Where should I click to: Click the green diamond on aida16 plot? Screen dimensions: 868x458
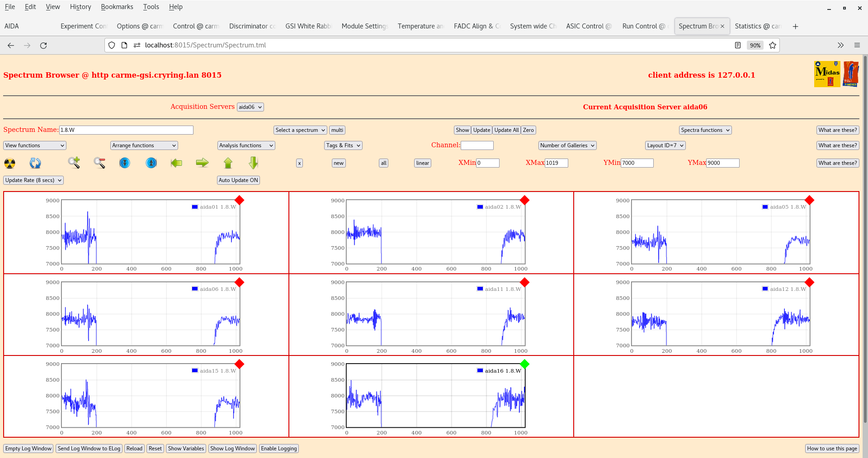pos(524,364)
